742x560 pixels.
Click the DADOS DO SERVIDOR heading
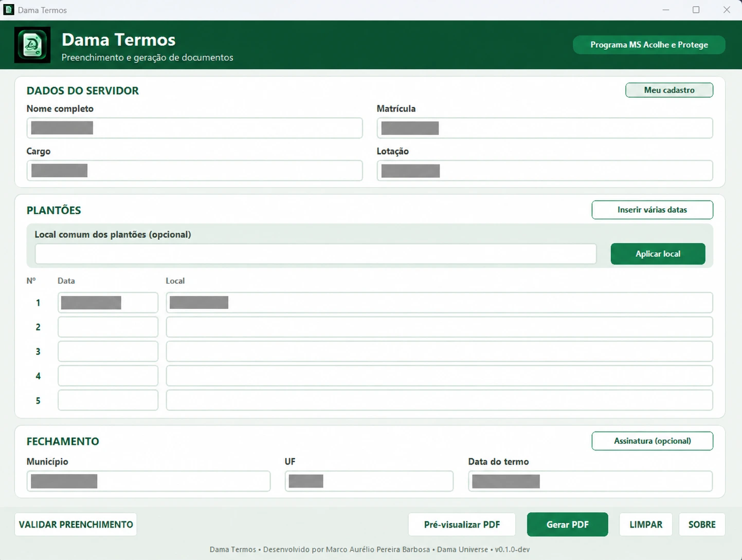[x=83, y=91]
